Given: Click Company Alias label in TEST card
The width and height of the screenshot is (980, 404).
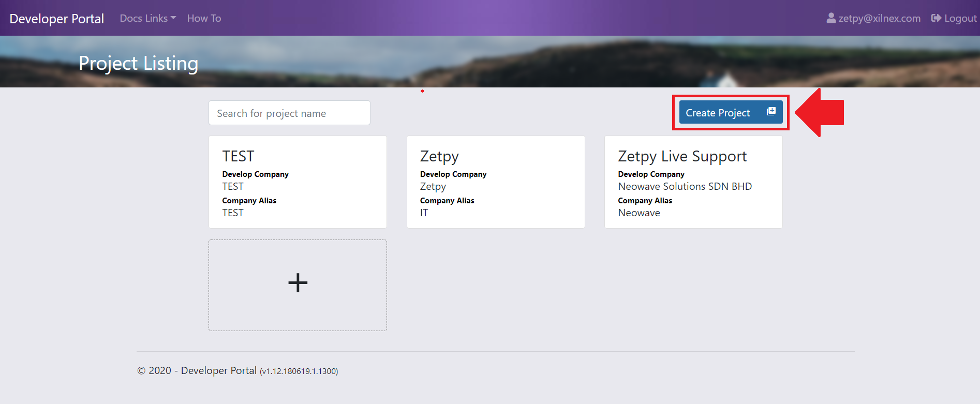Looking at the screenshot, I should tap(249, 201).
